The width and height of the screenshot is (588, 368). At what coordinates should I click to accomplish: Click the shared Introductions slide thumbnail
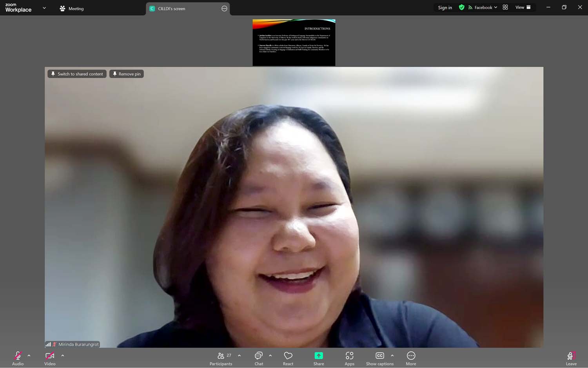(294, 42)
